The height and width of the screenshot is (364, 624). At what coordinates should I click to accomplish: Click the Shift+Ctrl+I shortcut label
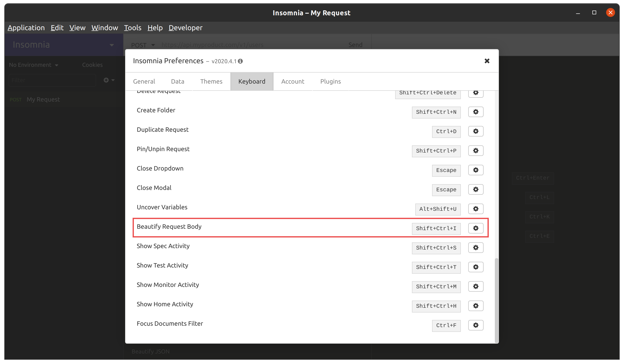point(436,228)
